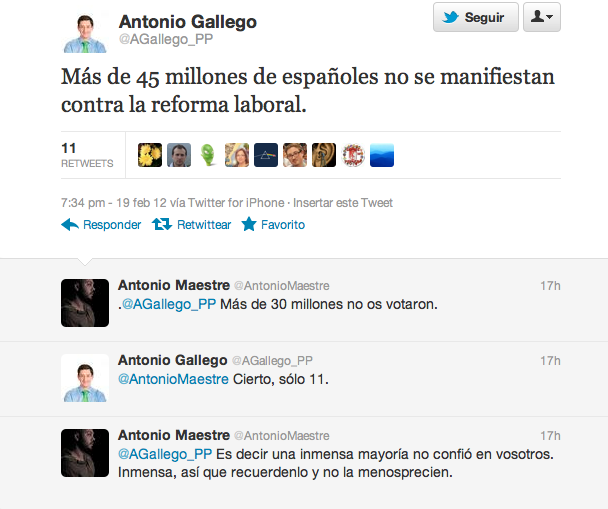Open blue mountains retweeter avatar
608x509 pixels.
click(382, 155)
